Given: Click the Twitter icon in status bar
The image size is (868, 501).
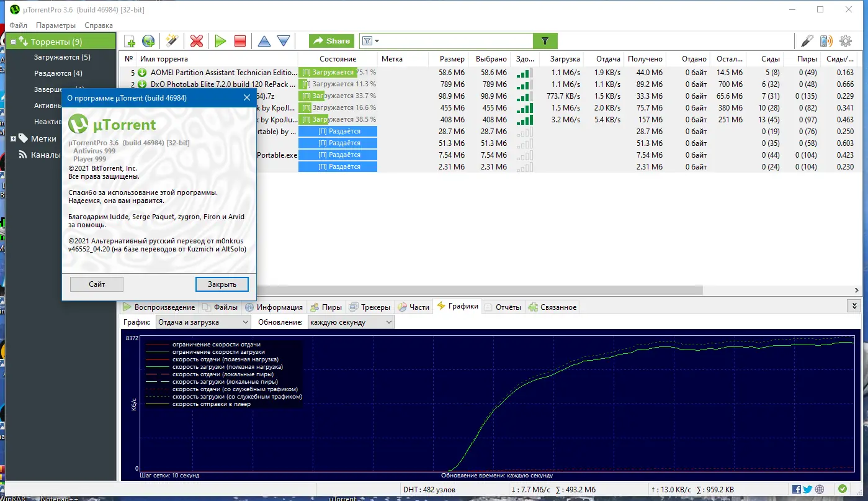Looking at the screenshot, I should click(808, 489).
